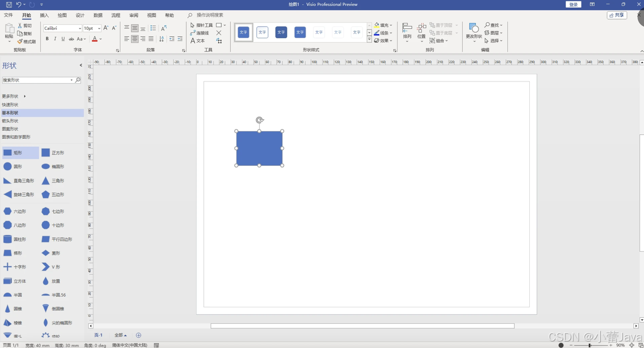Click the Connector (连接线) tool
The image size is (644, 348).
(x=200, y=33)
